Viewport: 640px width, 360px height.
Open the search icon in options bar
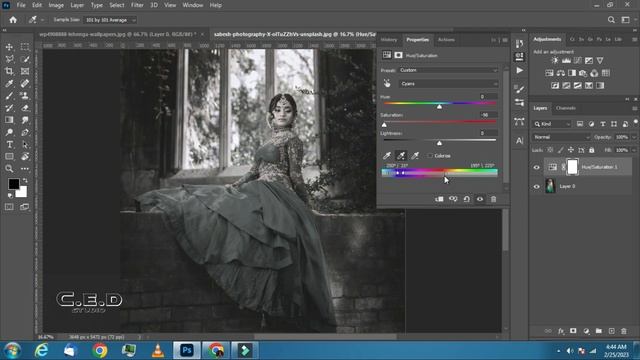click(x=611, y=20)
